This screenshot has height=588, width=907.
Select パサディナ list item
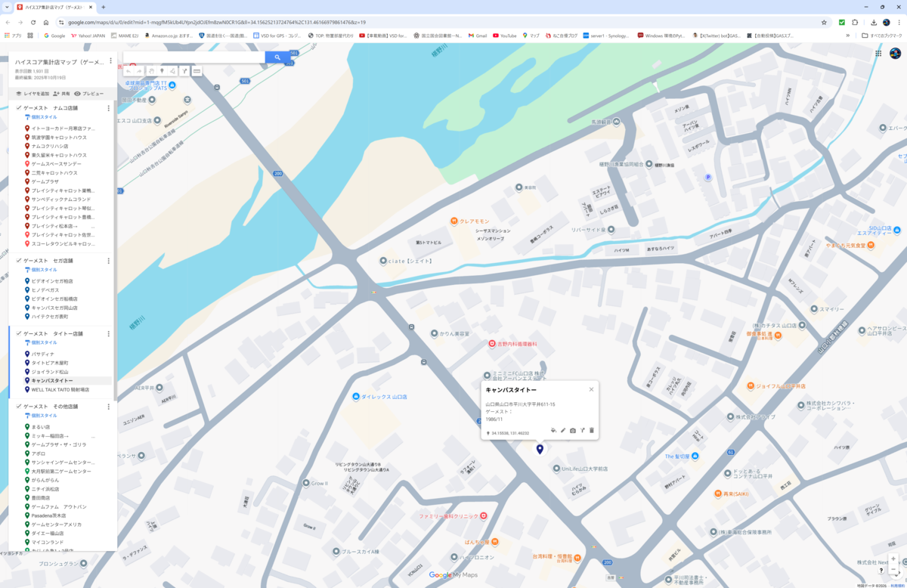[42, 354]
